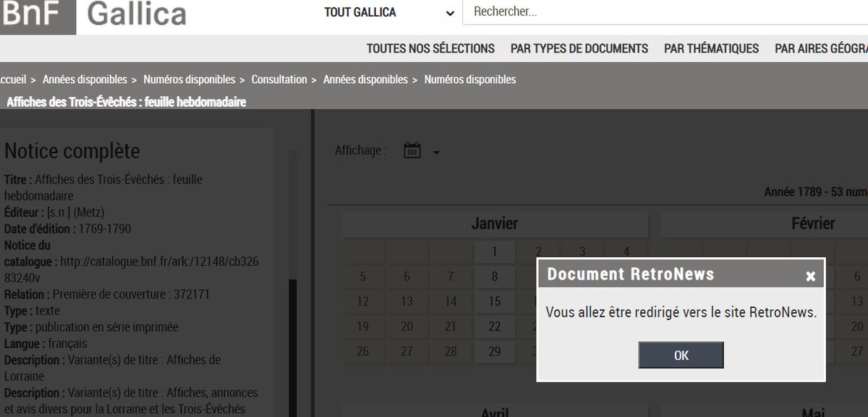
Task: Click the publication title Affiches des Trois-Évêchés
Action: pos(127,102)
